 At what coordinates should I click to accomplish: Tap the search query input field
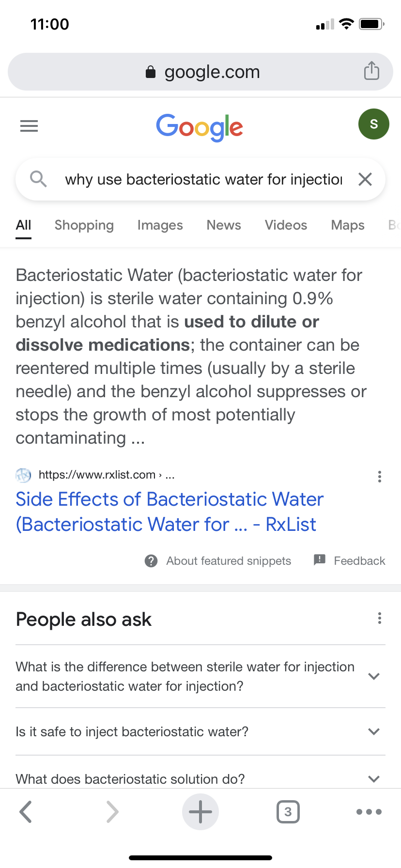pos(203,179)
